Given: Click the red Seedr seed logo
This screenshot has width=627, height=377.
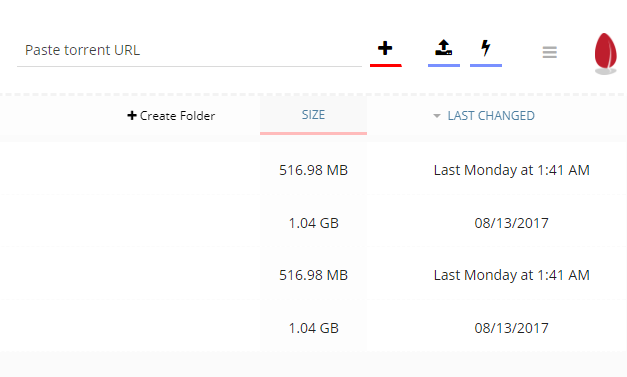Looking at the screenshot, I should pyautogui.click(x=605, y=53).
